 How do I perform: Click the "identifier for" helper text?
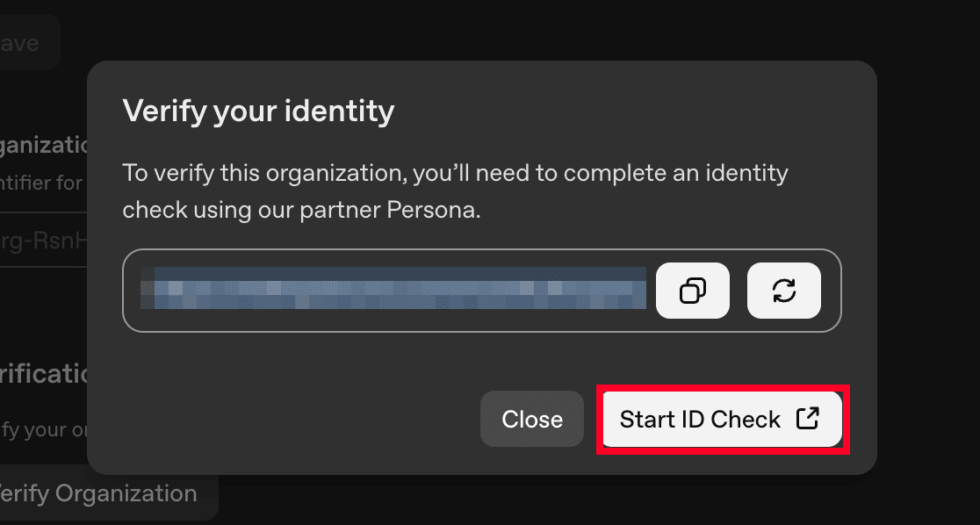tap(42, 183)
